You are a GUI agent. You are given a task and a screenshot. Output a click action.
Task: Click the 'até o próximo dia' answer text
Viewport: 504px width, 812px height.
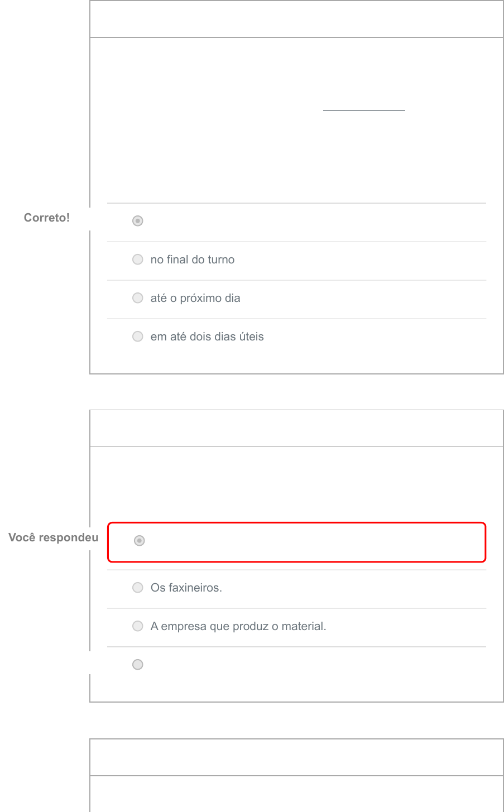point(195,298)
